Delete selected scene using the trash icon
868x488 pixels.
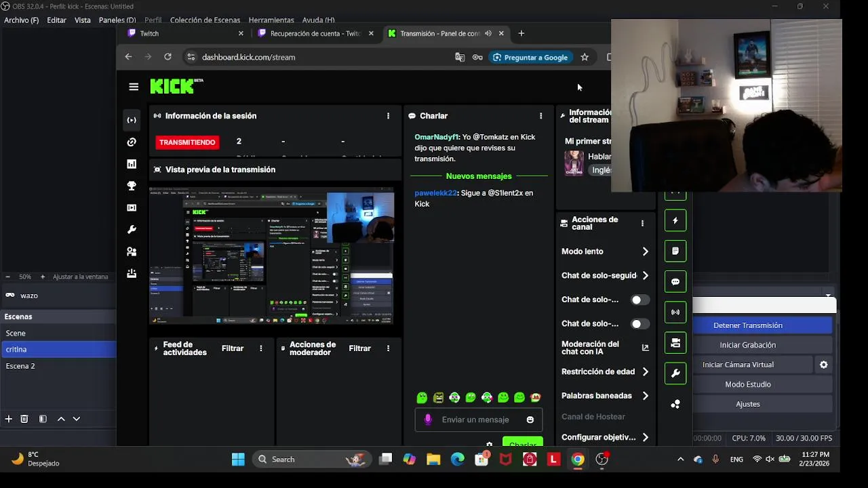tap(24, 419)
